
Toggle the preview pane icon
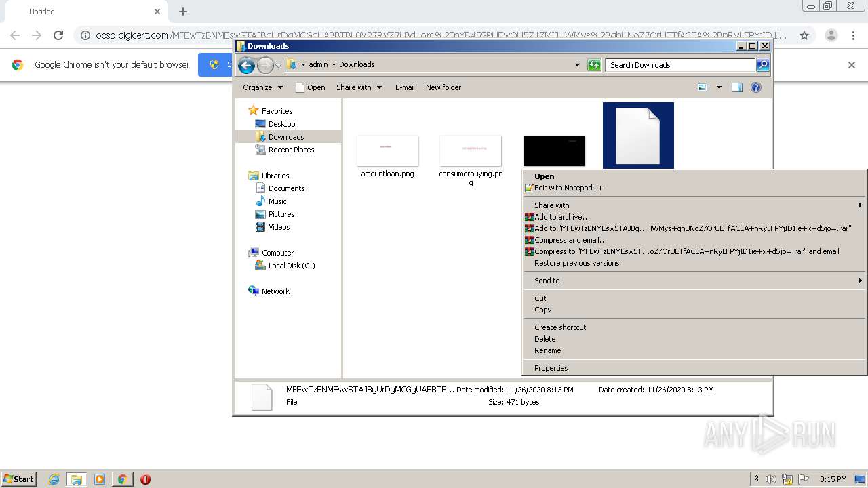click(x=737, y=87)
